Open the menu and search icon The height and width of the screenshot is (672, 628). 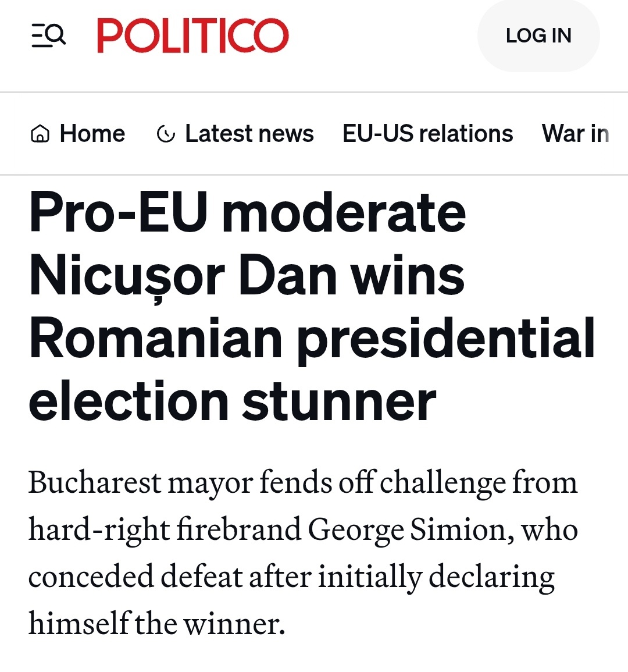(x=48, y=35)
